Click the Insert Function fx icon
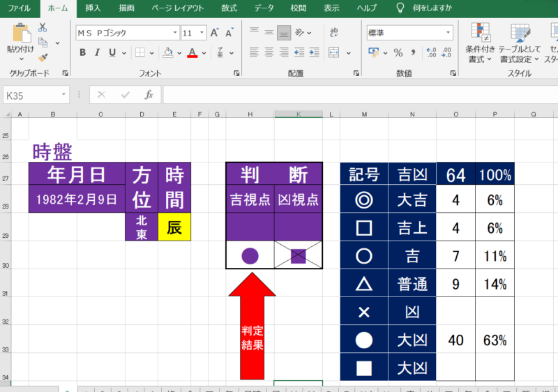Image resolution: width=558 pixels, height=392 pixels. pyautogui.click(x=148, y=95)
